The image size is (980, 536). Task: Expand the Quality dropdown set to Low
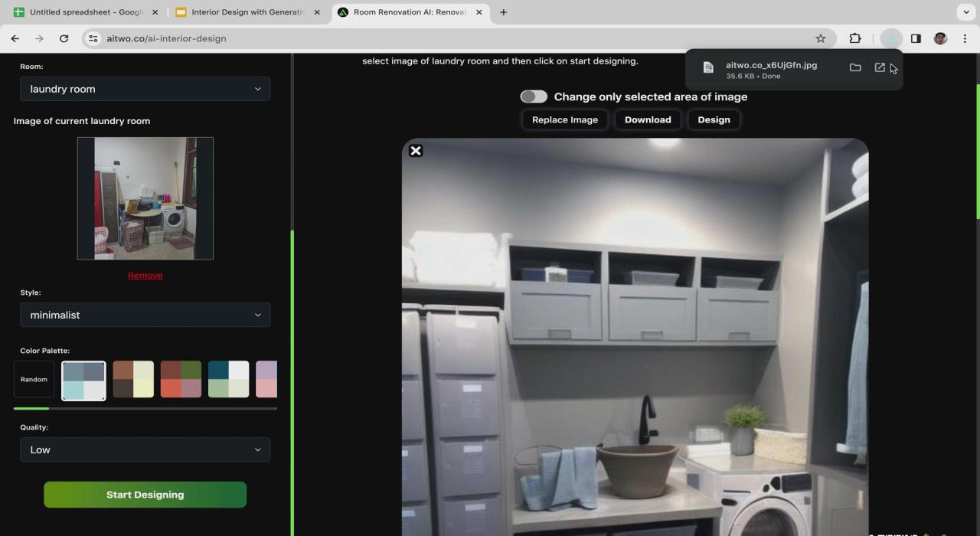pos(145,449)
